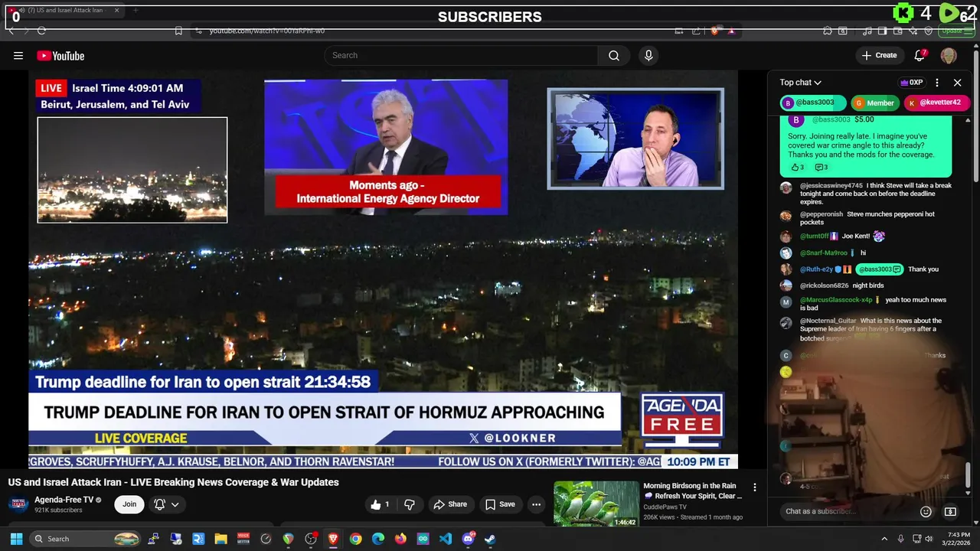Viewport: 980px width, 551px height.
Task: Click the @MarcusGlasscock-x4p chat username
Action: click(836, 300)
